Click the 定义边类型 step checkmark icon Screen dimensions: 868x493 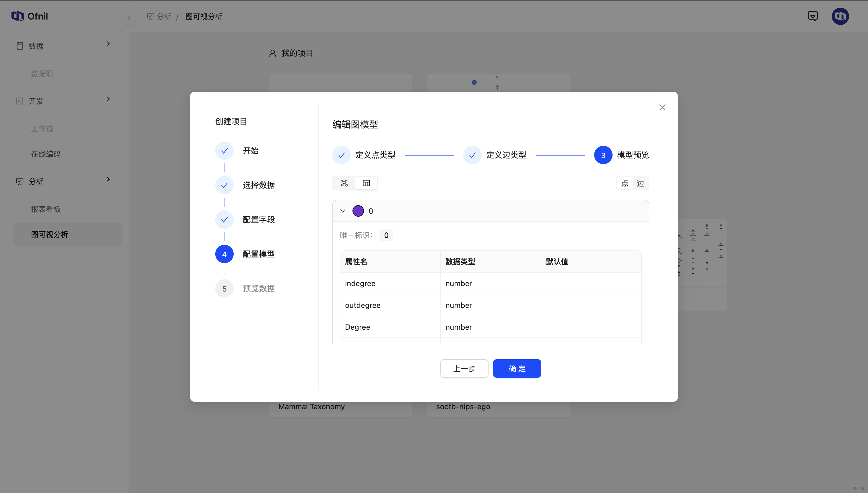pos(472,155)
